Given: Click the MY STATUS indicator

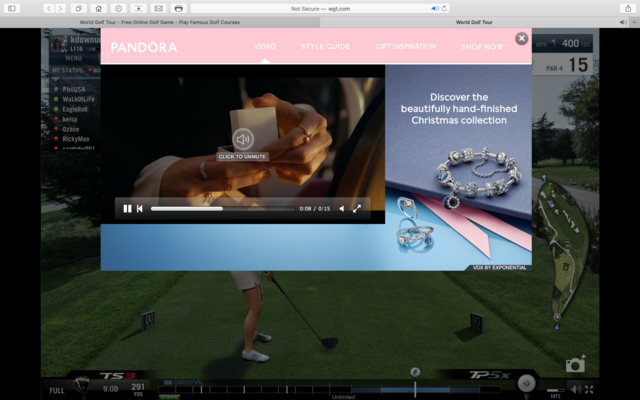Looking at the screenshot, I should (x=76, y=70).
